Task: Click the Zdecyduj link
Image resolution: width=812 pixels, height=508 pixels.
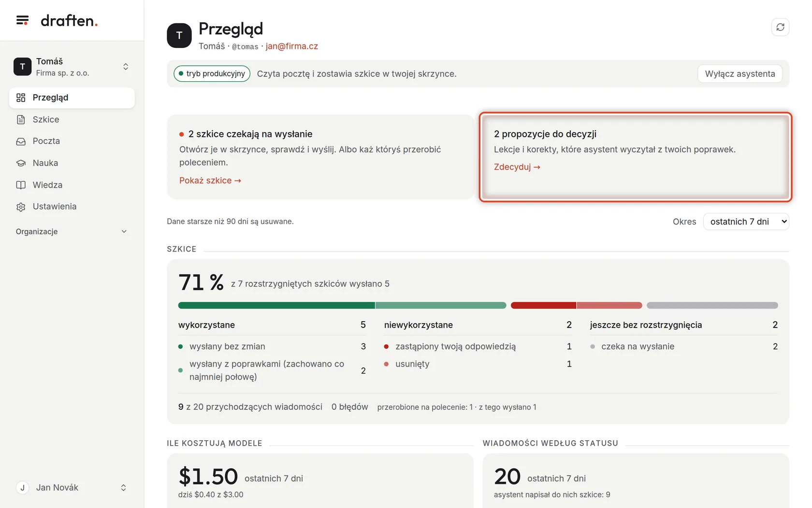Action: click(517, 167)
